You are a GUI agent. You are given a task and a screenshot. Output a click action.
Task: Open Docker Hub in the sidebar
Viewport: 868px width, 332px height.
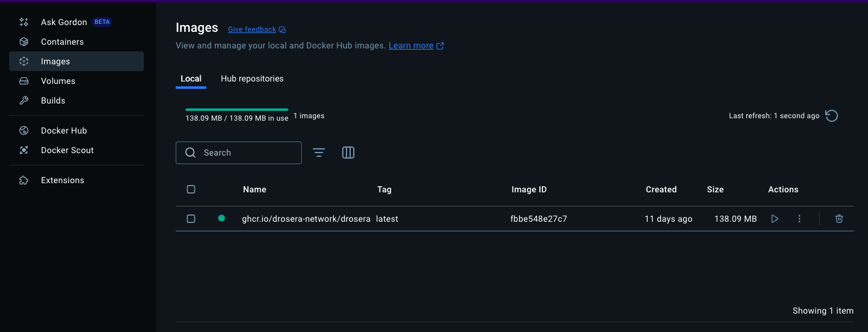pyautogui.click(x=77, y=130)
